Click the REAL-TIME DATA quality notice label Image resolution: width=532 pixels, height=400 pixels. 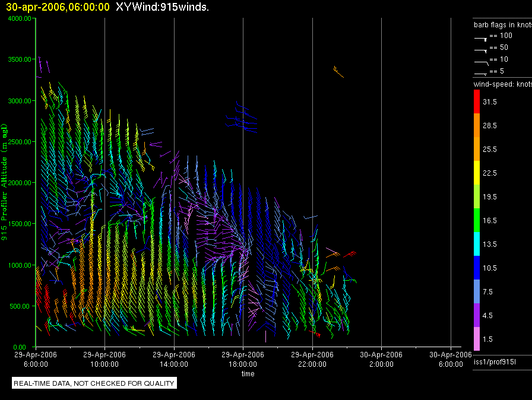point(94,383)
